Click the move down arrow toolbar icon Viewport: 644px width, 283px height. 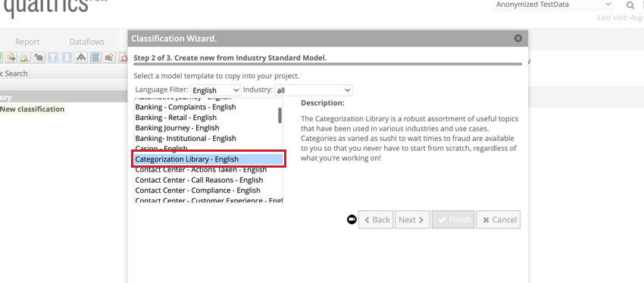[x=67, y=58]
